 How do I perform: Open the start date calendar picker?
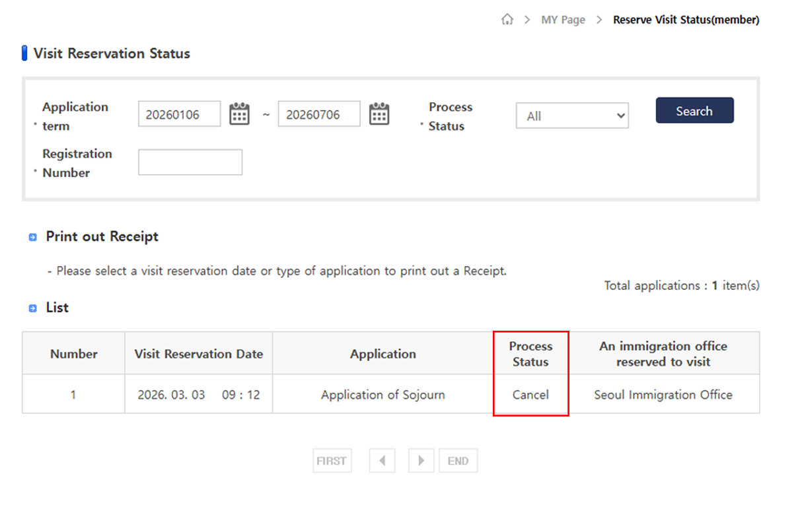click(239, 114)
